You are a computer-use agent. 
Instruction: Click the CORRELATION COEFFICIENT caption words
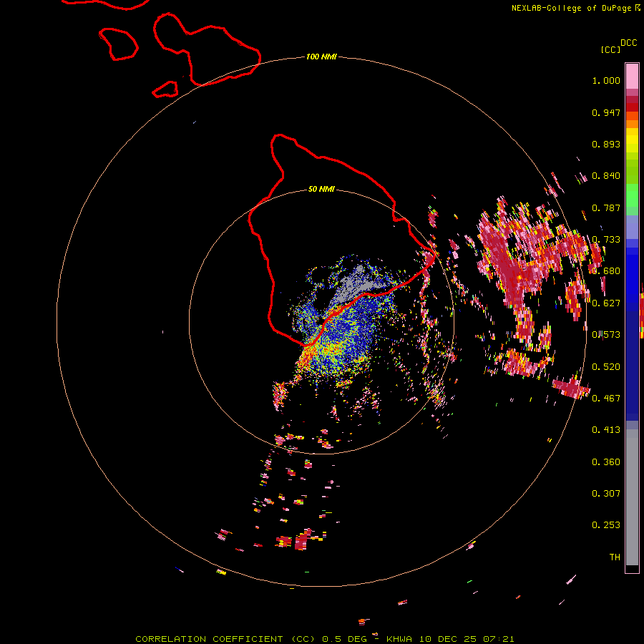[209, 639]
